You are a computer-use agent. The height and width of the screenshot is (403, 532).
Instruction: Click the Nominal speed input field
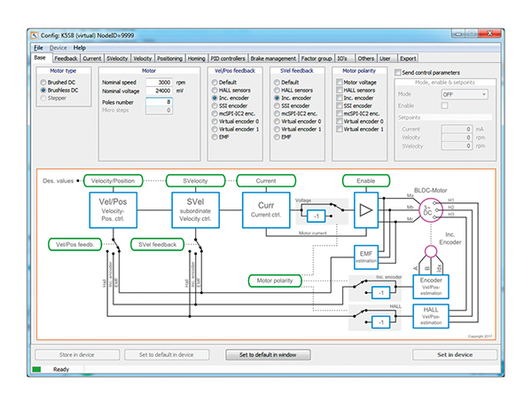pos(159,83)
